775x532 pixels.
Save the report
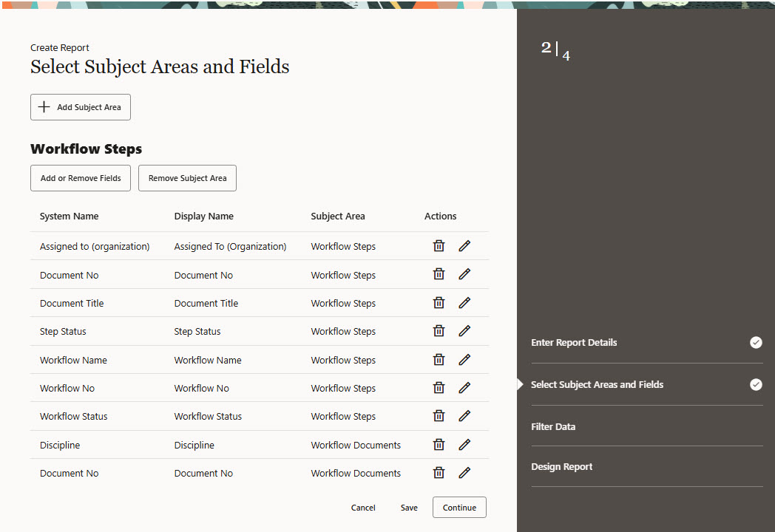click(x=409, y=508)
